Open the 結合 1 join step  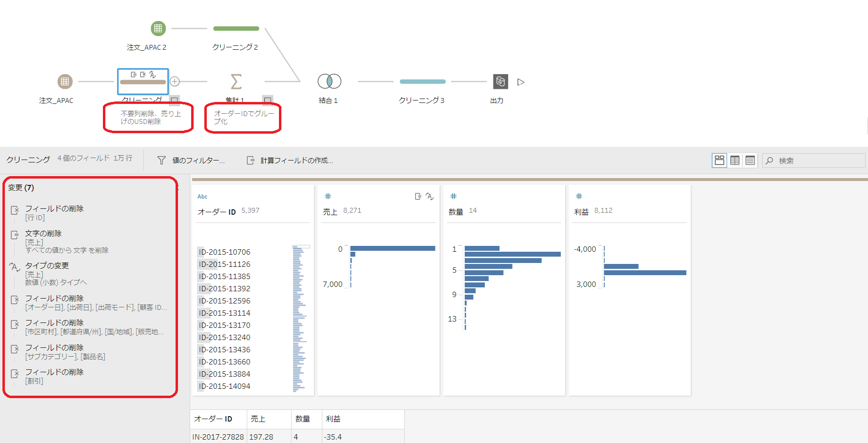click(329, 81)
